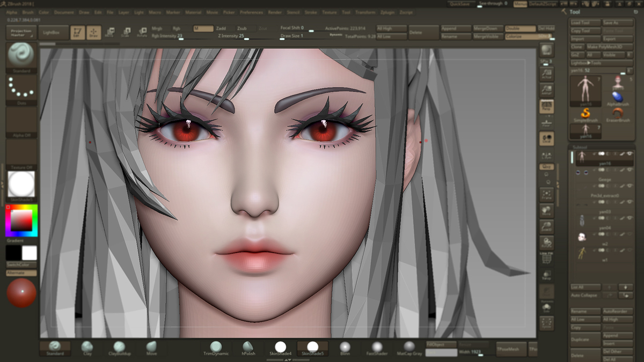Pick the ClayBuildup brush in bottom shelf

pyautogui.click(x=120, y=348)
